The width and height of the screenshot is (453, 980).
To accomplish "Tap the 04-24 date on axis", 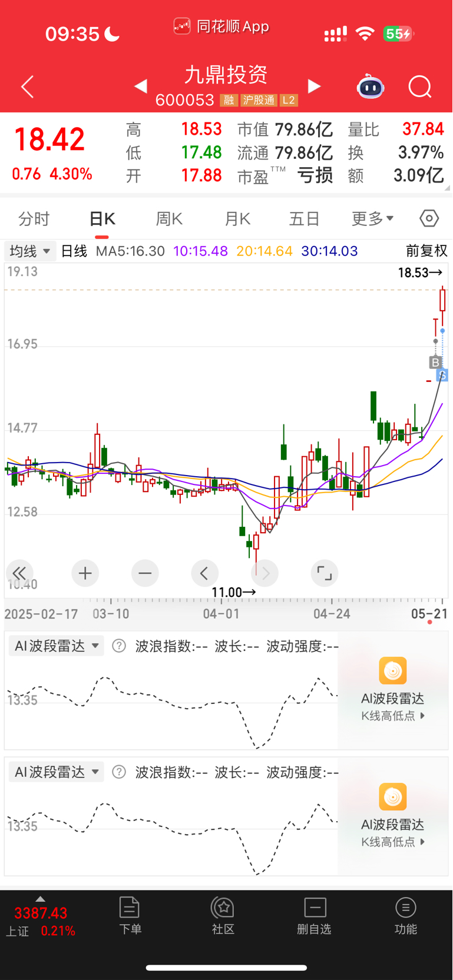I will point(332,614).
